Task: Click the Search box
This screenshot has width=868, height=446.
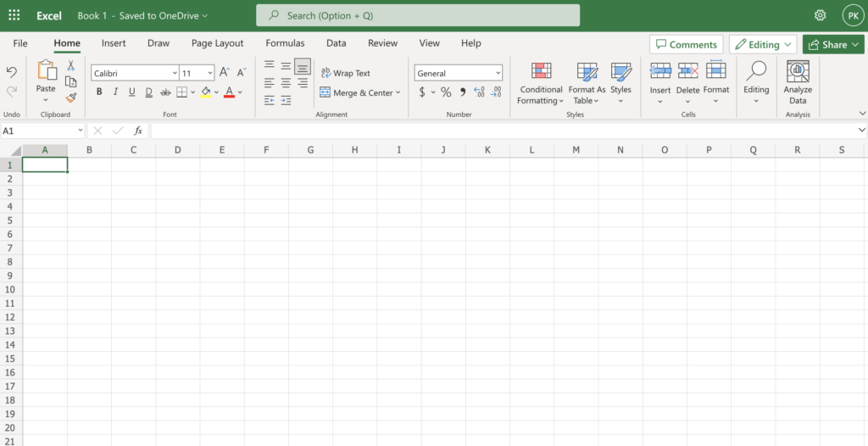Action: point(418,15)
